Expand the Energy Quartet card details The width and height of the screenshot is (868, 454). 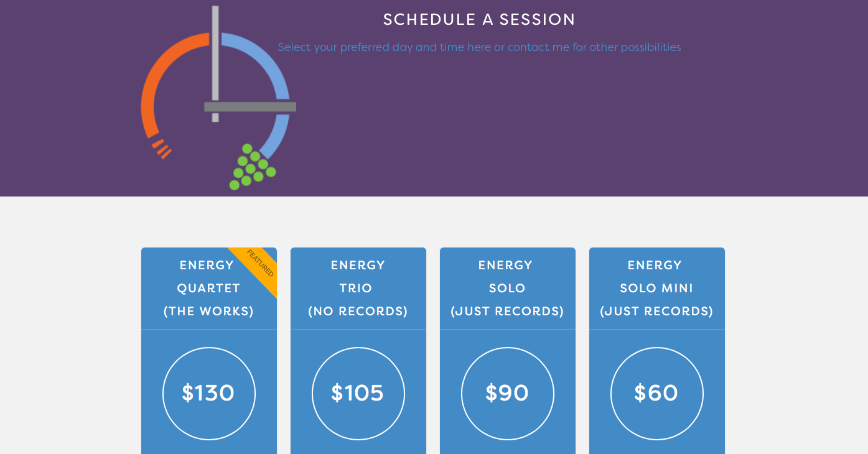pyautogui.click(x=209, y=288)
